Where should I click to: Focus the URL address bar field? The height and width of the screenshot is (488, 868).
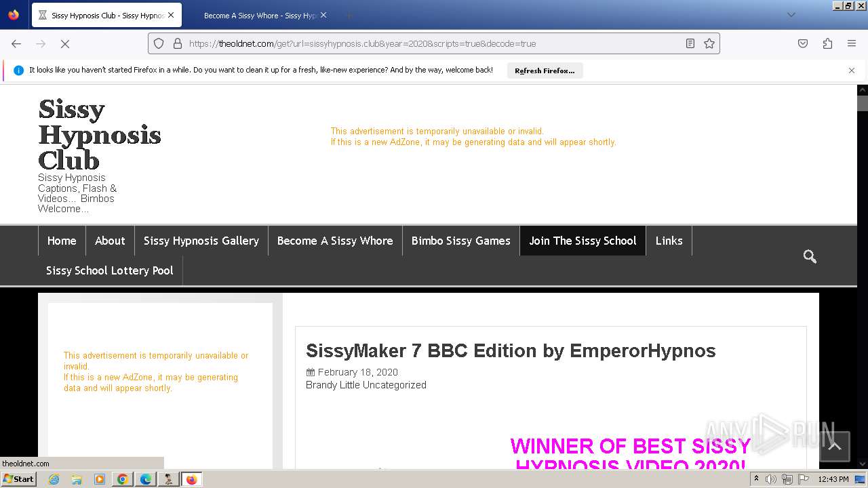pos(434,43)
